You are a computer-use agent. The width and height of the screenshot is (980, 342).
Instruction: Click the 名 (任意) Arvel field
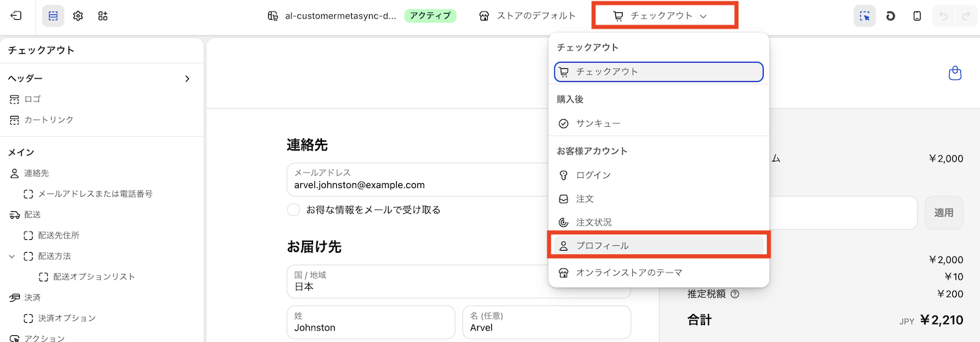pyautogui.click(x=546, y=322)
